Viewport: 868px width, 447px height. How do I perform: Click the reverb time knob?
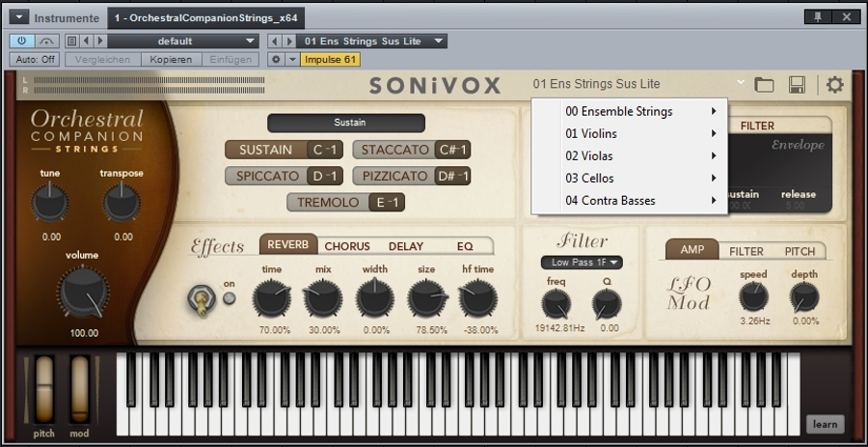[271, 298]
